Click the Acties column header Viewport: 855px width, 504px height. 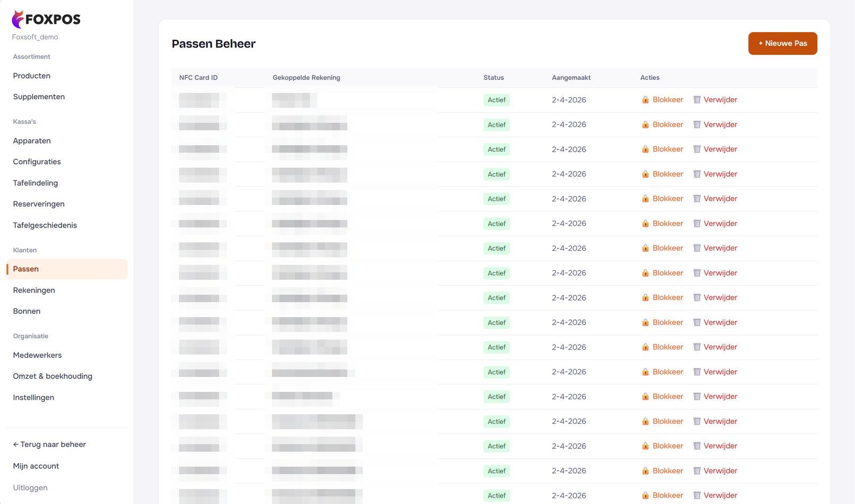[x=650, y=77]
